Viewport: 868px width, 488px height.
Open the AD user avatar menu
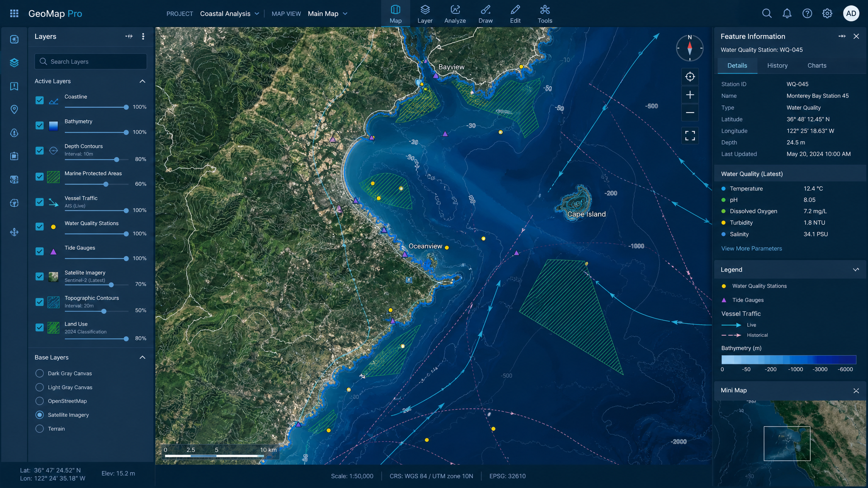tap(851, 14)
